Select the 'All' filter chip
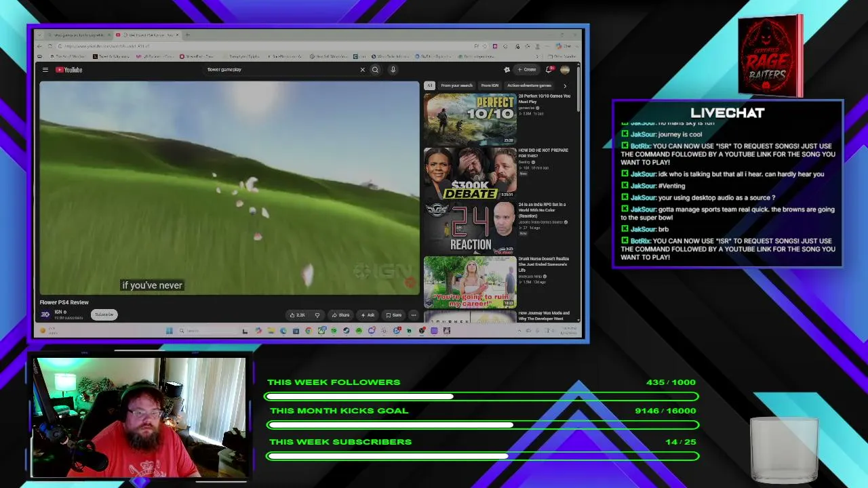 [429, 85]
